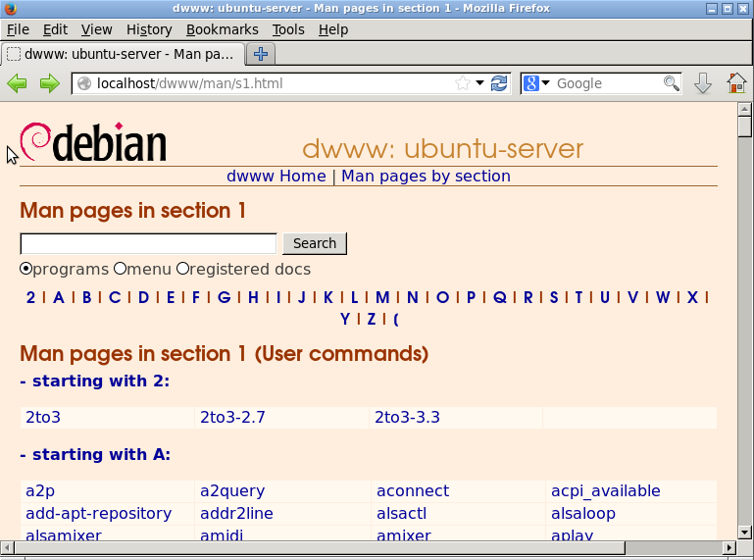The height and width of the screenshot is (560, 754).
Task: Click the man page search text field
Action: [x=148, y=243]
